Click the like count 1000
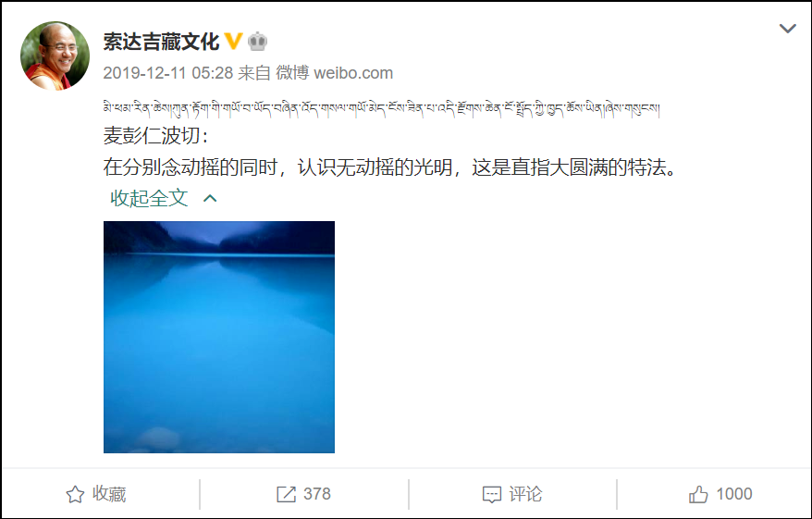The height and width of the screenshot is (519, 812). tap(734, 494)
